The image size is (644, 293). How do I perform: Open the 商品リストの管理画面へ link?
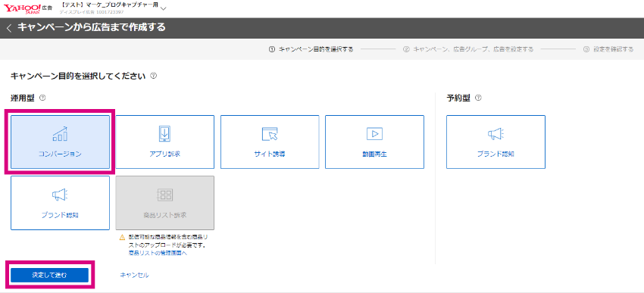click(158, 253)
